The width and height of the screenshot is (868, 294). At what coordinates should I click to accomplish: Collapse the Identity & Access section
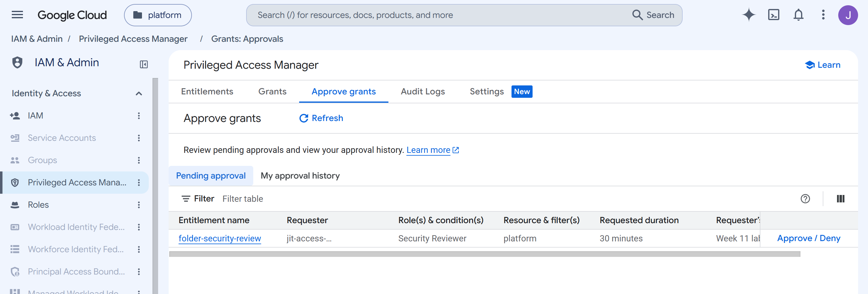[139, 93]
